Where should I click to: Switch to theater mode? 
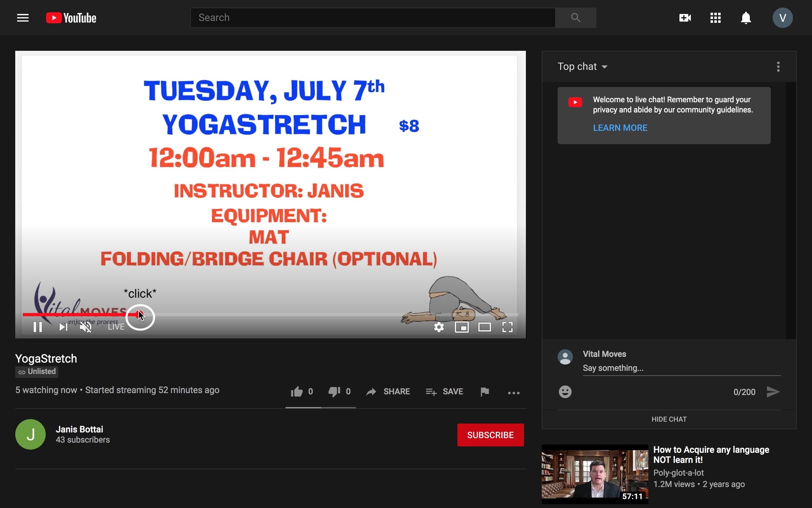(x=484, y=327)
